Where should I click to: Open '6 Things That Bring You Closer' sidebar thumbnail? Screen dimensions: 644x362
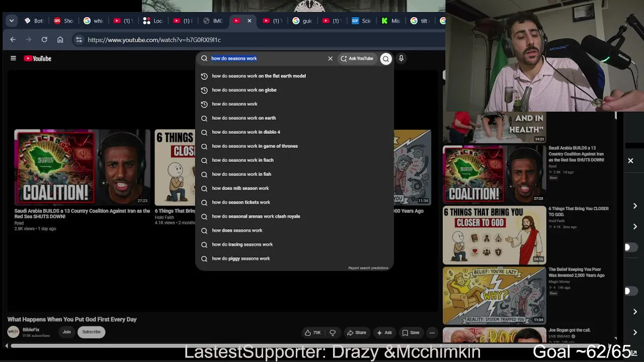(x=494, y=235)
